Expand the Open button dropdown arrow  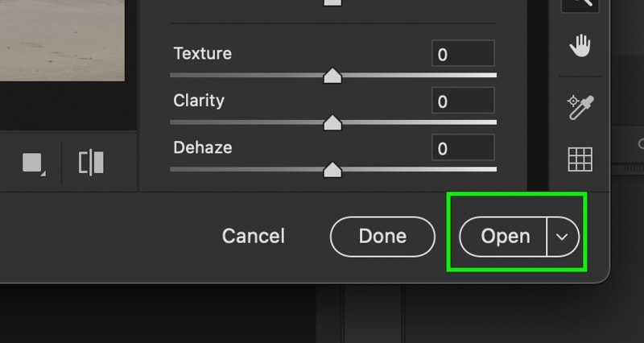pos(562,237)
